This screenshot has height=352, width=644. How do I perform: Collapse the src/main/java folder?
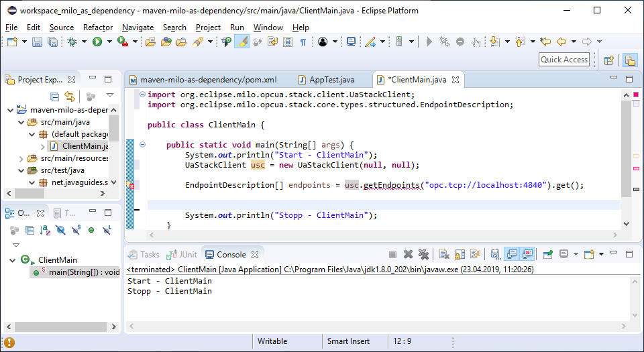pos(21,122)
